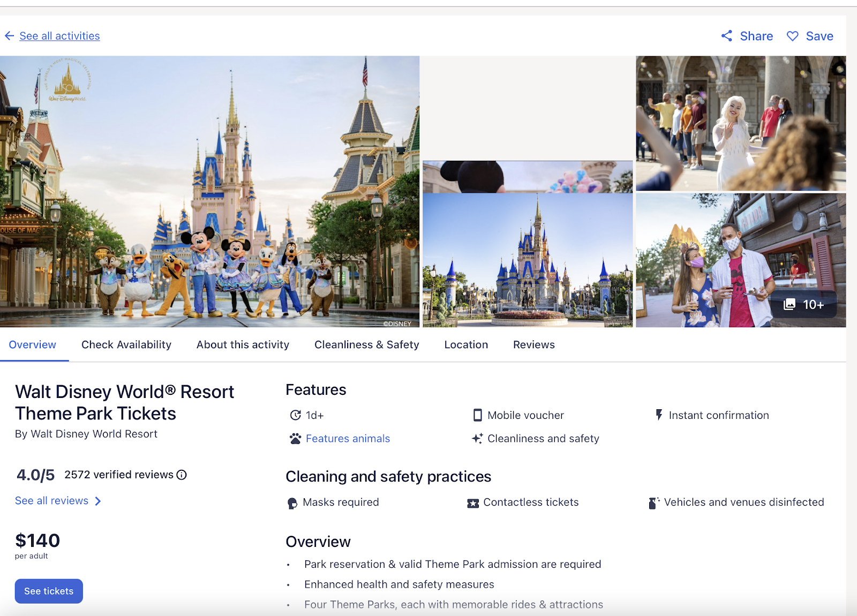Go to Cleanliness & Safety tab
The width and height of the screenshot is (857, 616).
[x=367, y=345]
